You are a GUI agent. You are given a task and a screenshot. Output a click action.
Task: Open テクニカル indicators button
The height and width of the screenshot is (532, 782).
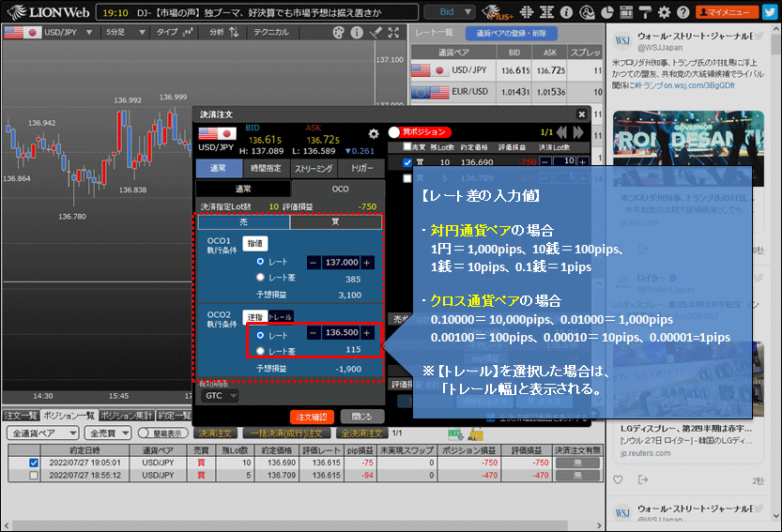(270, 33)
